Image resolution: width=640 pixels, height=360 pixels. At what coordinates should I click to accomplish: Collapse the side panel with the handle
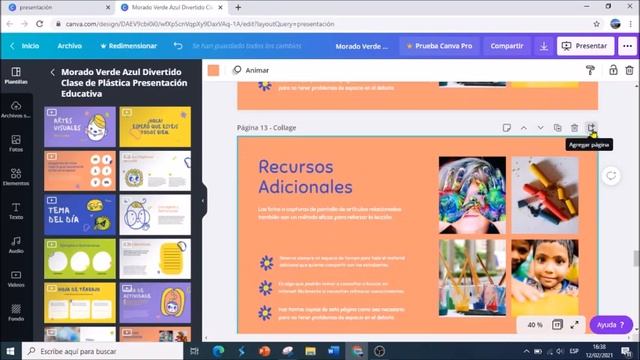[x=203, y=200]
